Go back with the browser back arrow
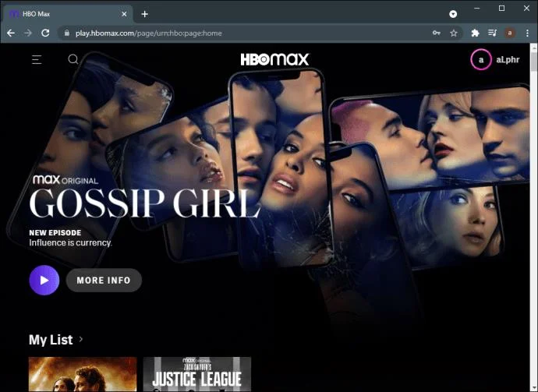 click(11, 33)
